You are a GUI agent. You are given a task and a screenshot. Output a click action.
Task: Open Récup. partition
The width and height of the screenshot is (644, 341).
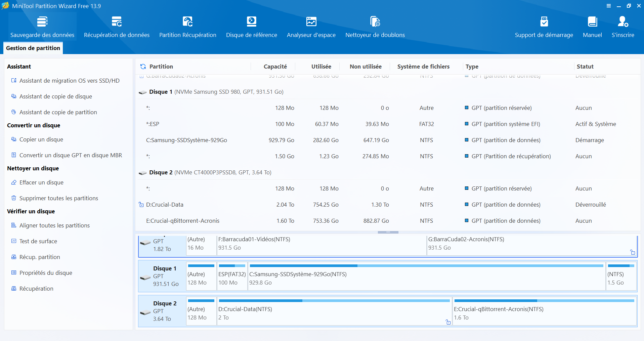(36, 257)
